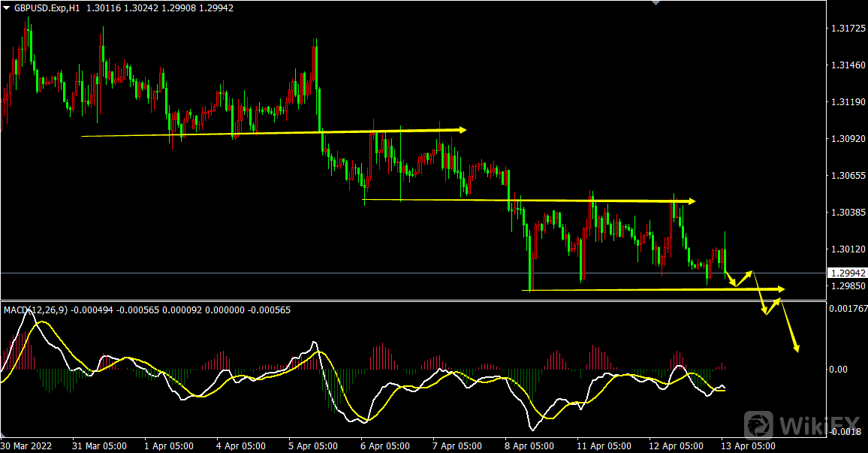Click the 1.29850 price axis label
The width and height of the screenshot is (868, 453).
[x=848, y=286]
